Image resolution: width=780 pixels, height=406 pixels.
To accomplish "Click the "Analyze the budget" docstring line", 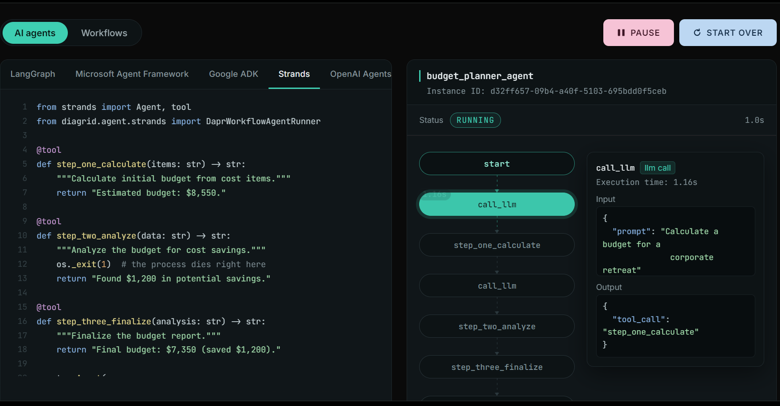I will click(x=161, y=250).
